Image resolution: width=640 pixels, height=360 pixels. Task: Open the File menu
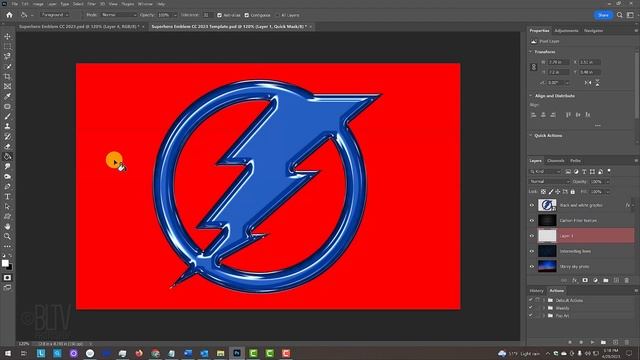click(x=14, y=4)
